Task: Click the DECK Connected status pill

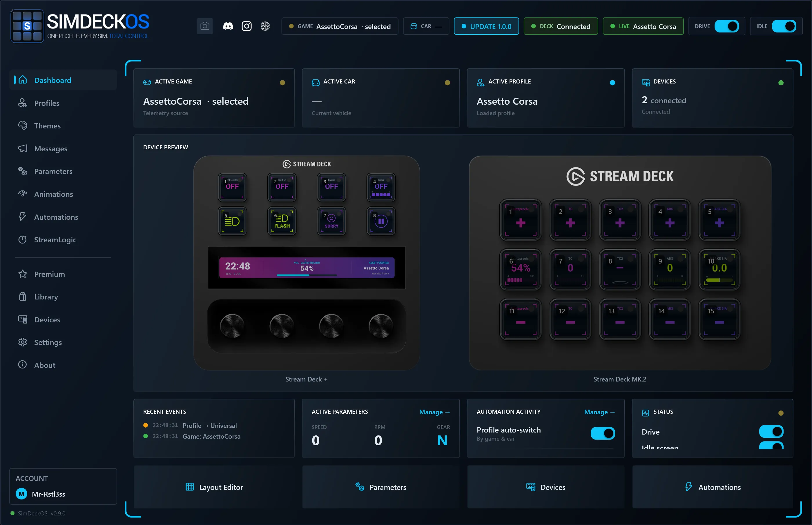Action: click(561, 26)
